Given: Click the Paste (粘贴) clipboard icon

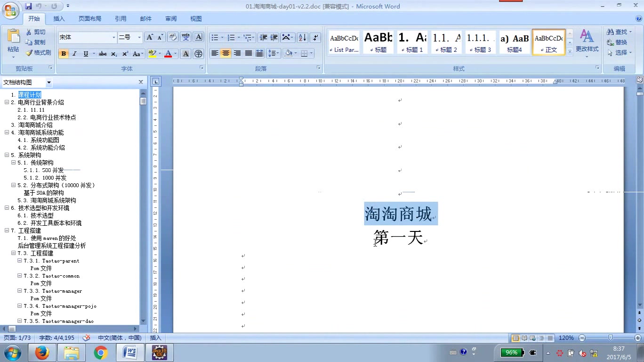Looking at the screenshot, I should (x=13, y=37).
